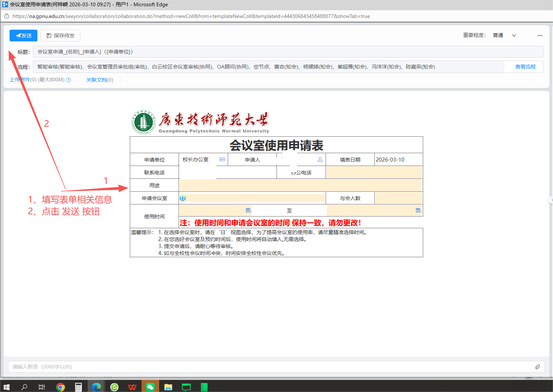This screenshot has width=553, height=392.
Task: Open the 查看流程 view workflow link
Action: click(525, 67)
